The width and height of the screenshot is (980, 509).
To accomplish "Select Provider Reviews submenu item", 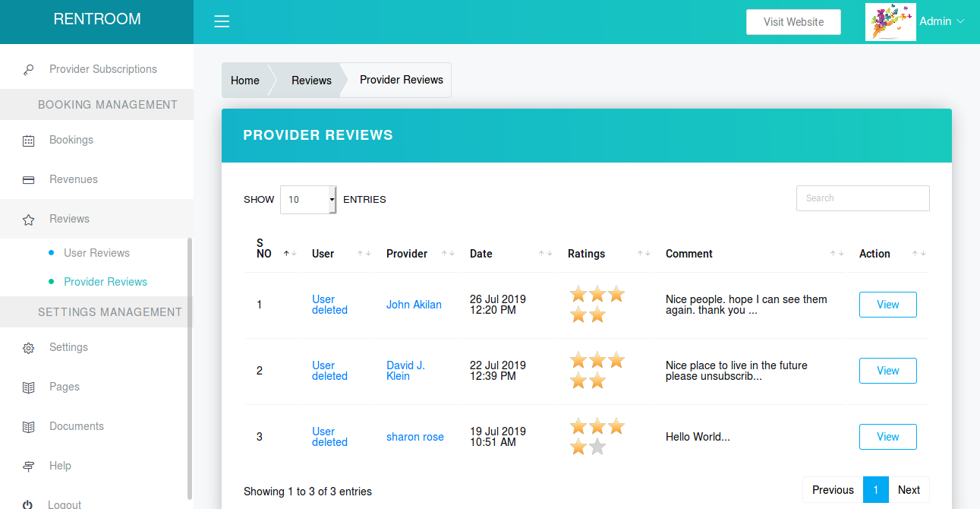I will [106, 282].
